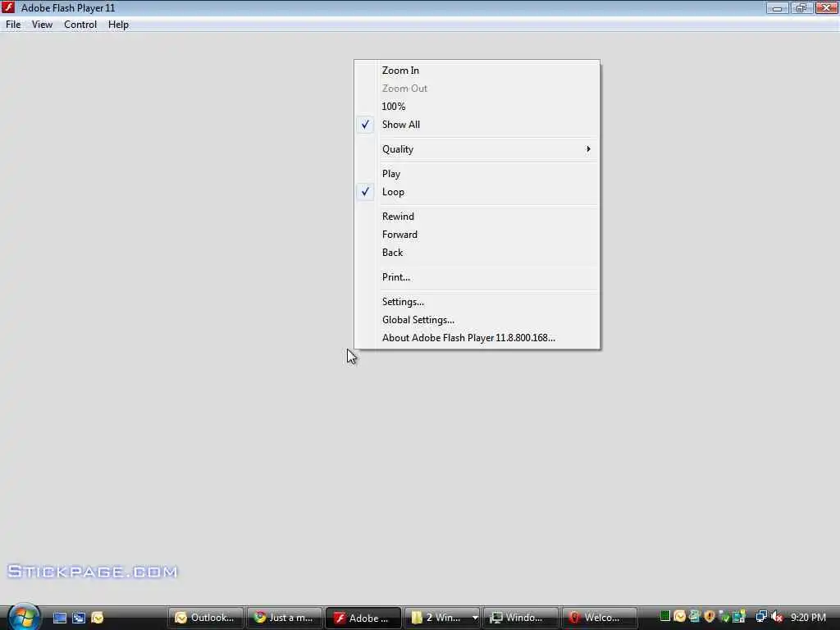Viewport: 840px width, 630px height.
Task: Click Forward in the context menu
Action: pos(477,235)
